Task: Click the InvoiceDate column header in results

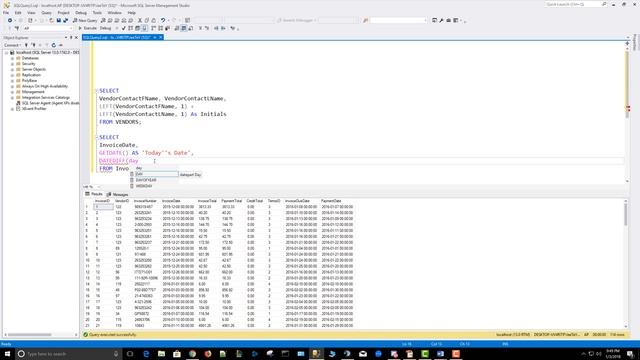Action: pyautogui.click(x=171, y=201)
